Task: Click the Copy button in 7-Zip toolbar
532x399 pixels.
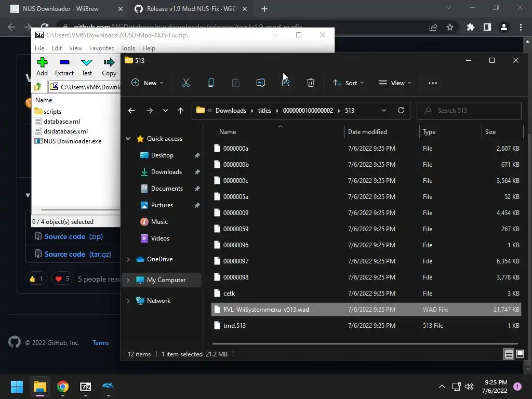Action: (109, 67)
